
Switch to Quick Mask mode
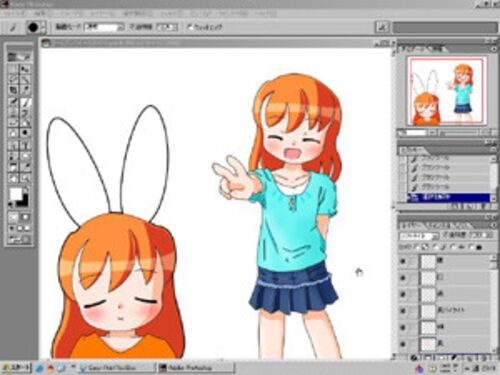pos(26,217)
